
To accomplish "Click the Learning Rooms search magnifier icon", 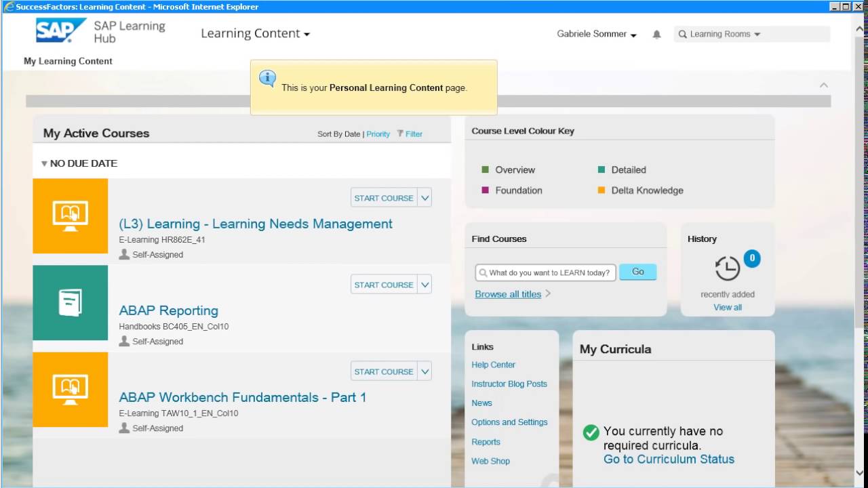I will click(x=683, y=34).
